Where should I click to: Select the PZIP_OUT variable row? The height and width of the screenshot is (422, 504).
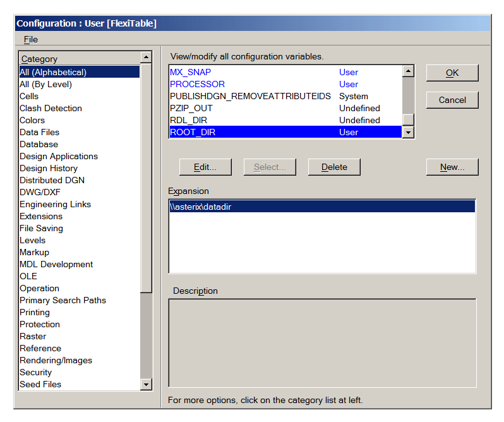tap(285, 108)
